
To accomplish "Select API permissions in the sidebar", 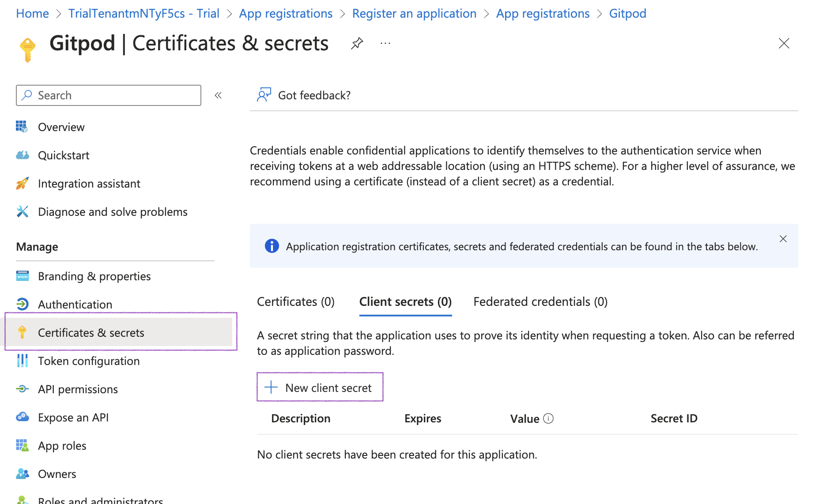I will [78, 389].
